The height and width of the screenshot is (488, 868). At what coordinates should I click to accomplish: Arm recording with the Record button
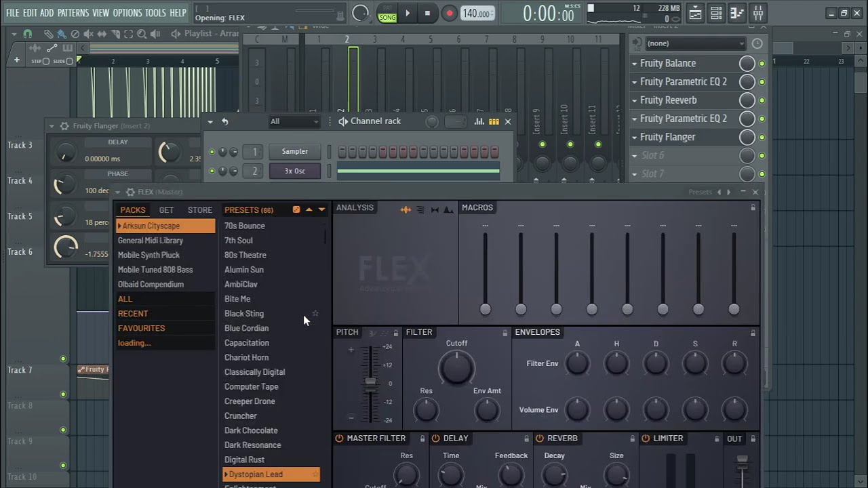tap(449, 13)
